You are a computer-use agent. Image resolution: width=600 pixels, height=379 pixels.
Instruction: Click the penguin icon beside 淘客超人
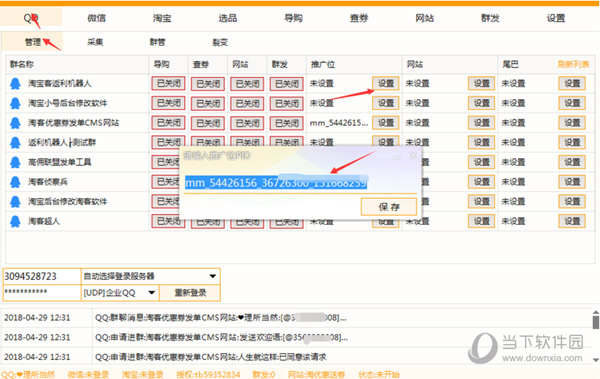coord(15,221)
